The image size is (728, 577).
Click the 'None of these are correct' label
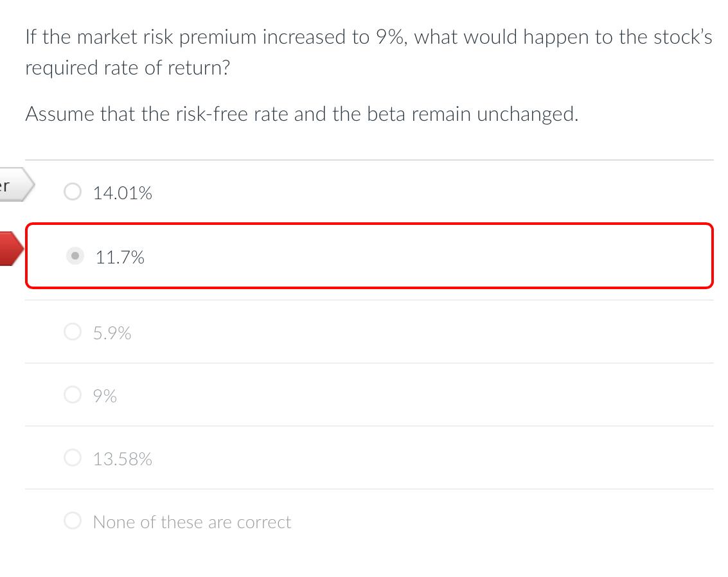(191, 521)
